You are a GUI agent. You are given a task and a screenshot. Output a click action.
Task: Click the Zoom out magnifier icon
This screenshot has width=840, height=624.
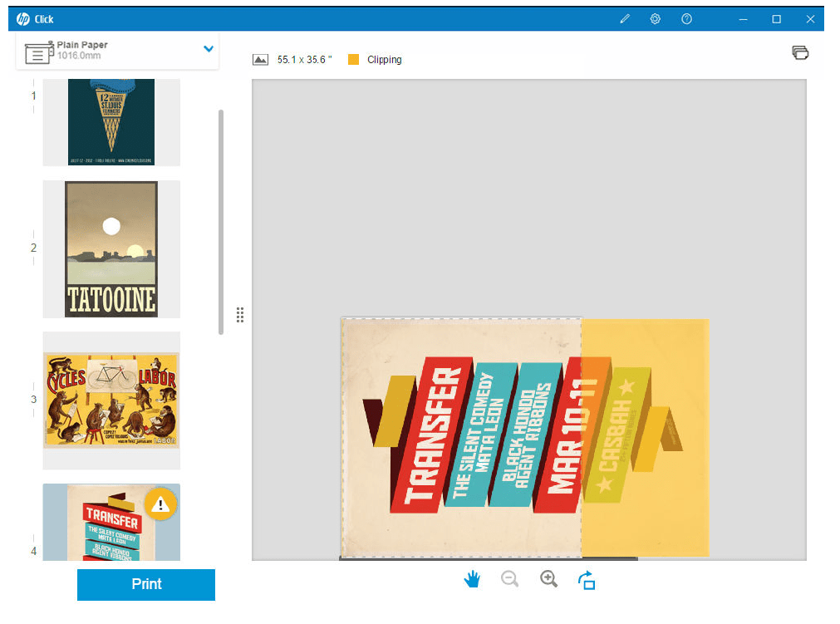coord(509,579)
